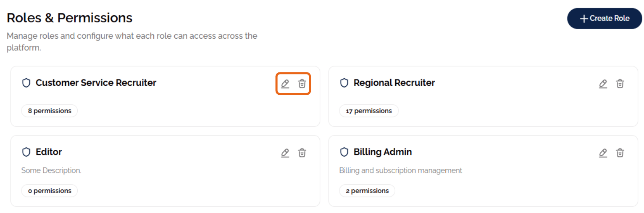
Task: Click the shield icon beside Regional Recruiter
Action: [x=344, y=83]
